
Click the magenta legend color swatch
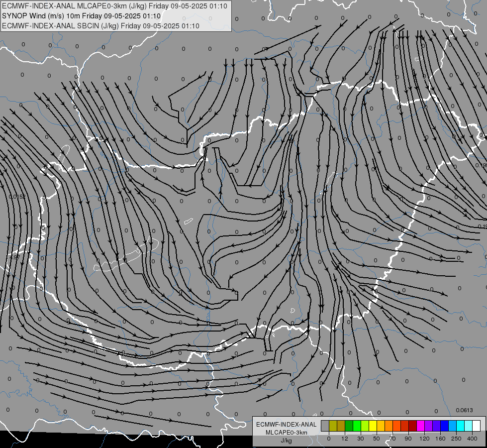pos(420,426)
